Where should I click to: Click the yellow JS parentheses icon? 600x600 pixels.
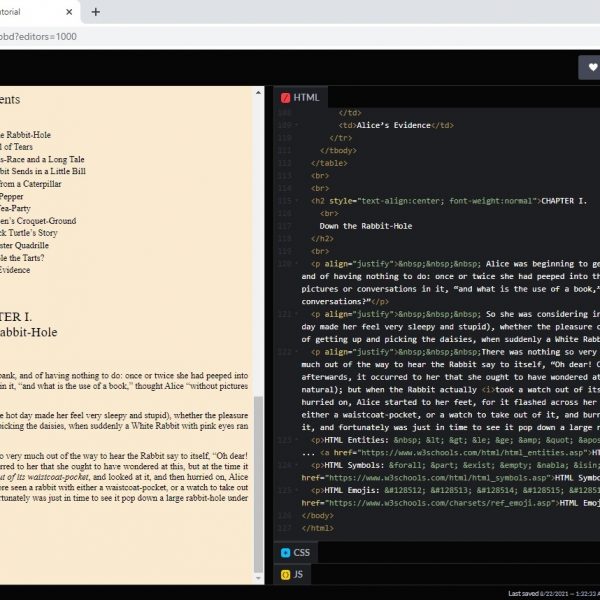click(x=285, y=574)
